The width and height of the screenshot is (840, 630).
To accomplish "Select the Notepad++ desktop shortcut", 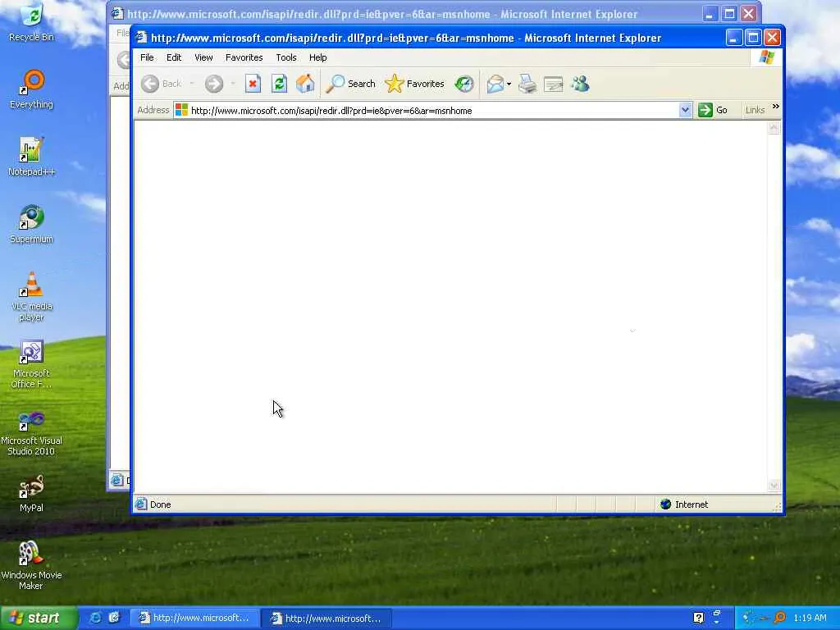I will pyautogui.click(x=32, y=157).
